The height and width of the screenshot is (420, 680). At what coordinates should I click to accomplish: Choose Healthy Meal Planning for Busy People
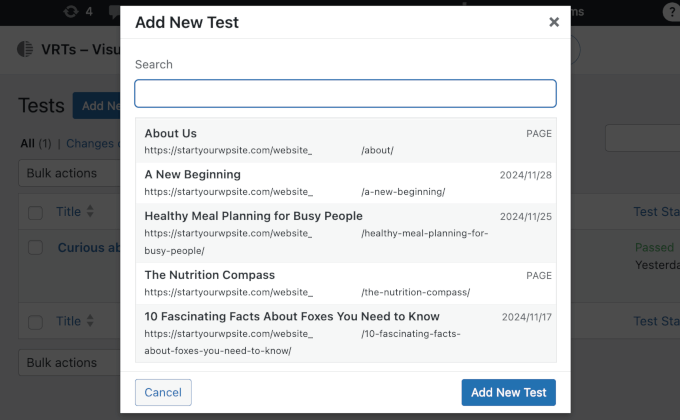coord(345,232)
